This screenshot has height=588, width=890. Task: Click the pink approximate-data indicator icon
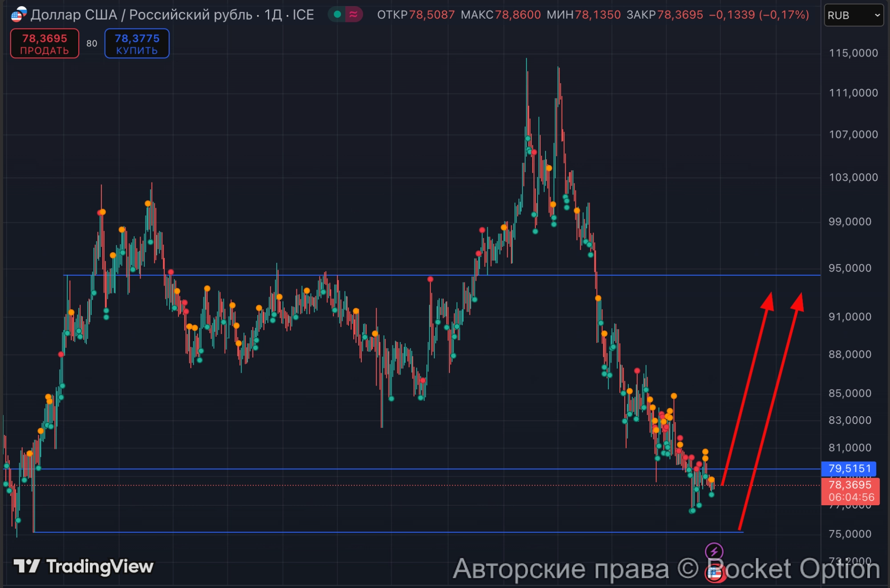[354, 15]
